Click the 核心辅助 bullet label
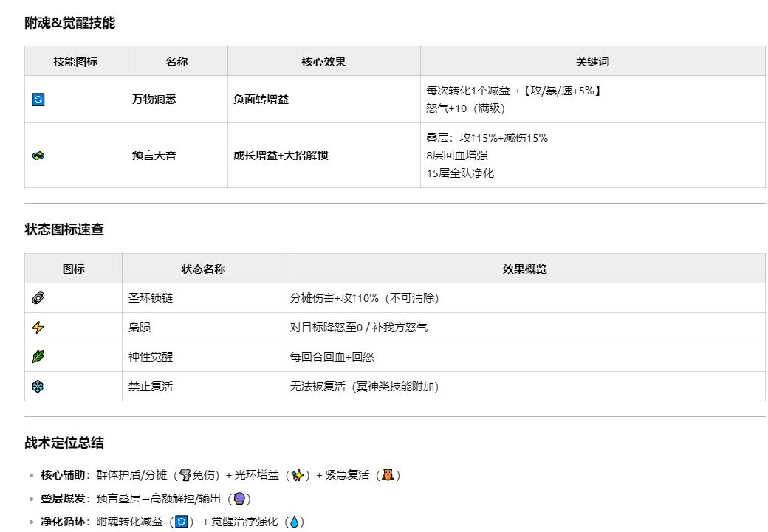This screenshot has width=768, height=532. [63, 474]
